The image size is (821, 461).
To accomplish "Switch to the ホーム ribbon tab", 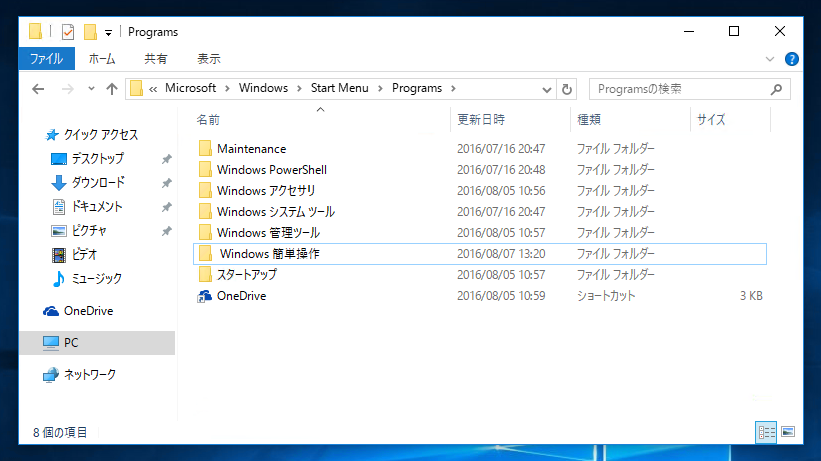I will [102, 59].
